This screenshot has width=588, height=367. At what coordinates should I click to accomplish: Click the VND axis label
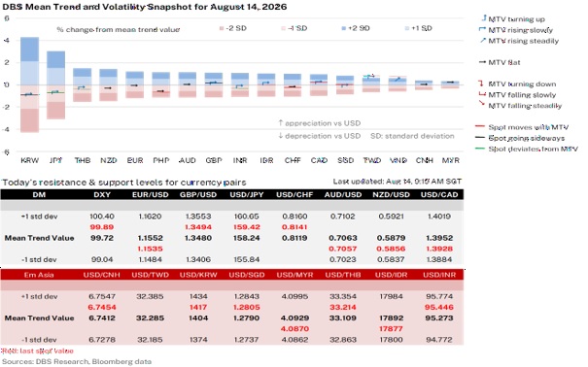click(x=398, y=160)
